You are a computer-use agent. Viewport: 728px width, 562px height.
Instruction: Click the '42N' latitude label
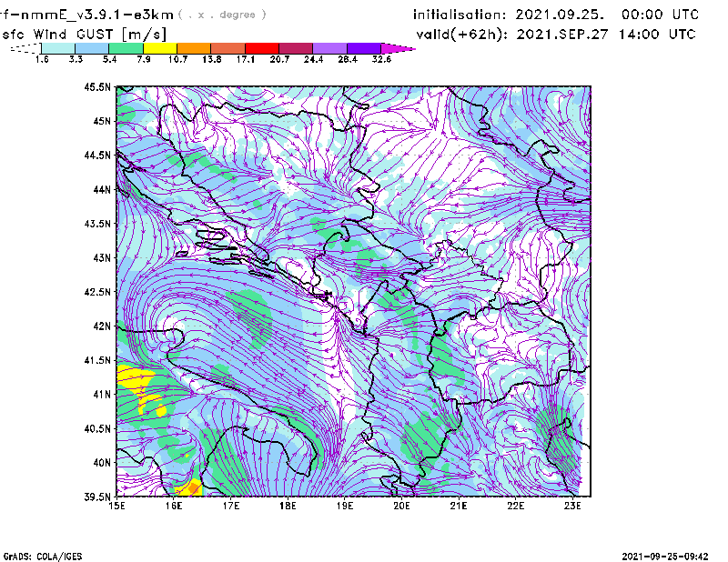pos(102,326)
